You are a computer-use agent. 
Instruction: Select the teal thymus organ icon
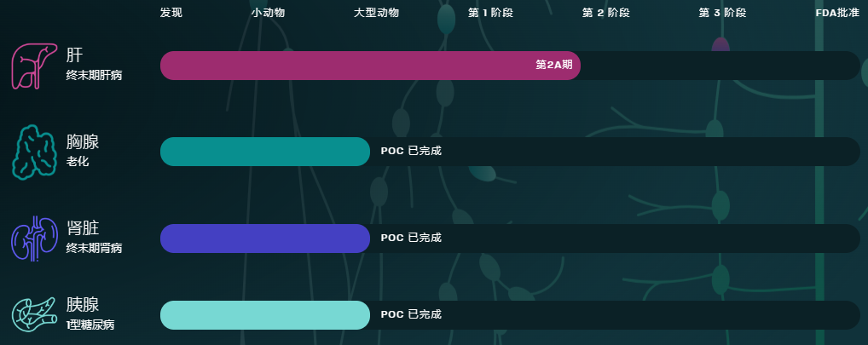coord(34,152)
